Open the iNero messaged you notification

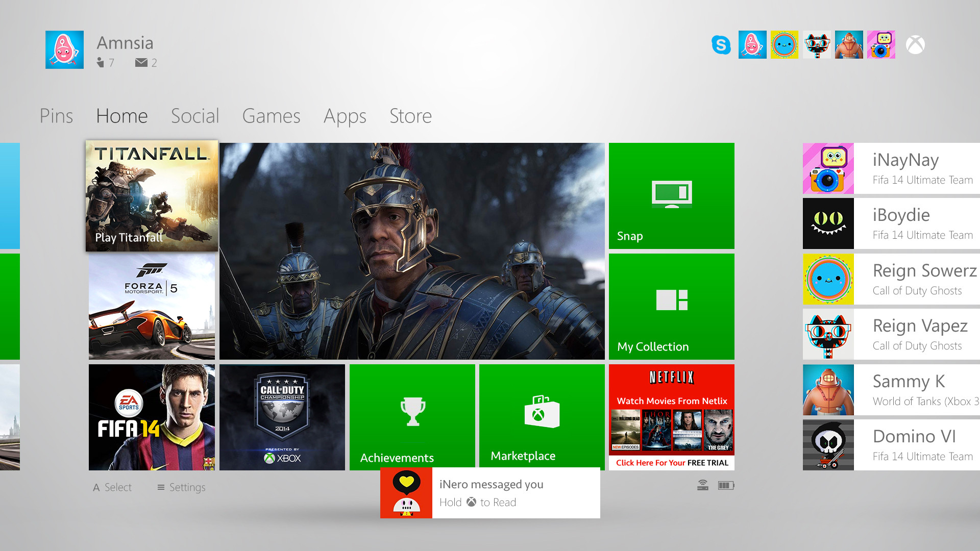(x=490, y=493)
